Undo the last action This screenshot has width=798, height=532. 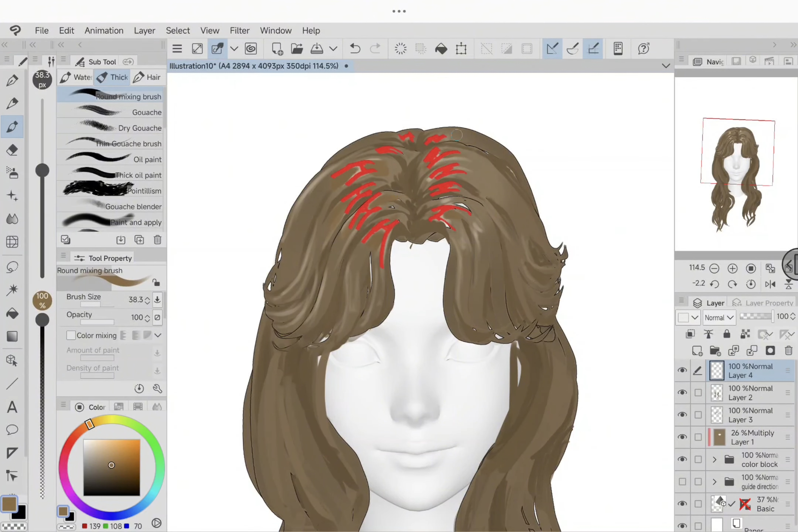click(x=355, y=48)
